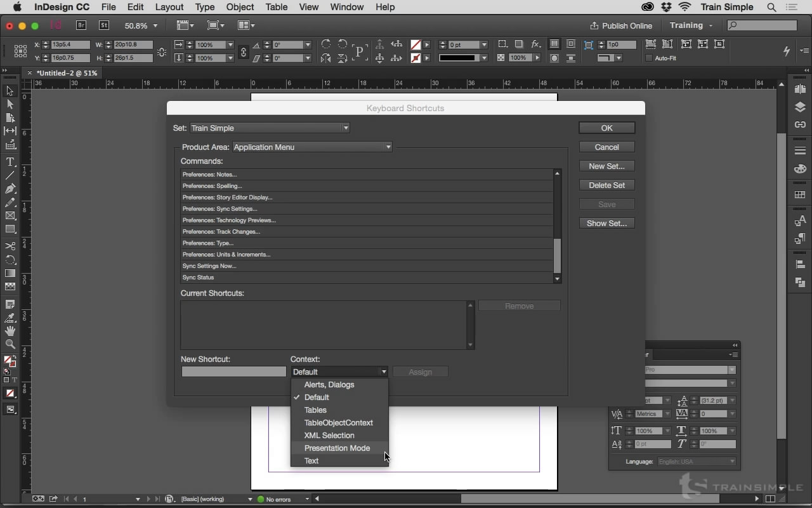The height and width of the screenshot is (508, 812).
Task: Click Publish Online button
Action: click(x=621, y=25)
